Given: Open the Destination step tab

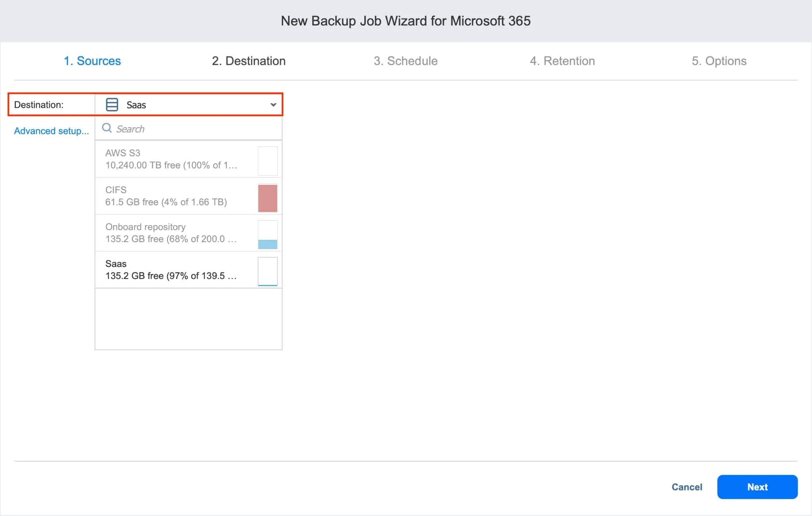Looking at the screenshot, I should pos(249,61).
